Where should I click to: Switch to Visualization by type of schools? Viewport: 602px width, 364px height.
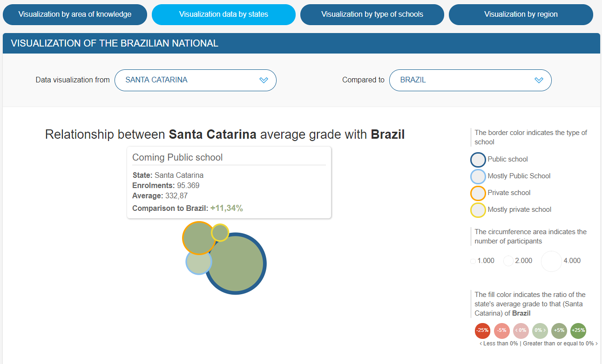point(372,14)
